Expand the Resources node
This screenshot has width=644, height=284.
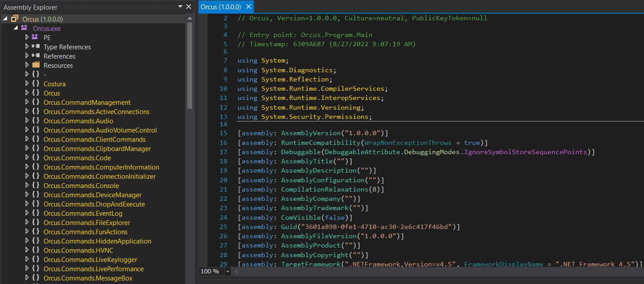(x=27, y=65)
